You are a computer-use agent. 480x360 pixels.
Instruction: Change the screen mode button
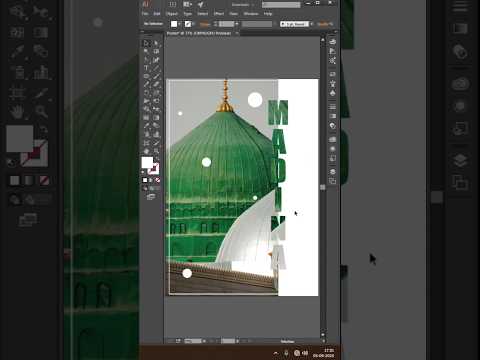[151, 197]
